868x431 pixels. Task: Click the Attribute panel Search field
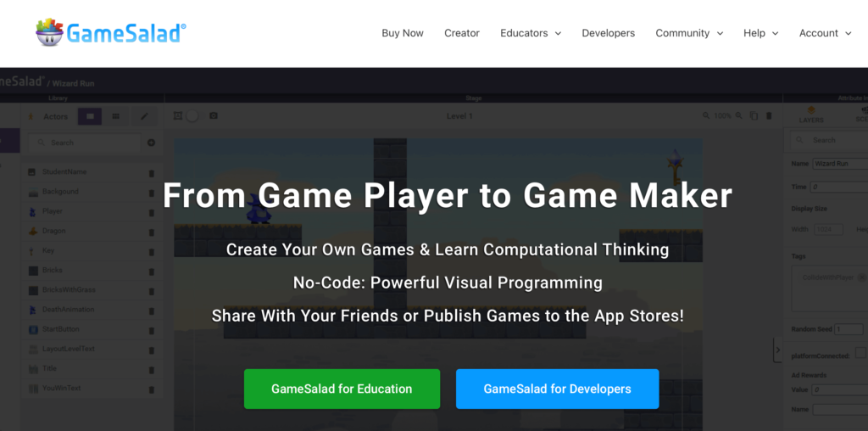[829, 140]
